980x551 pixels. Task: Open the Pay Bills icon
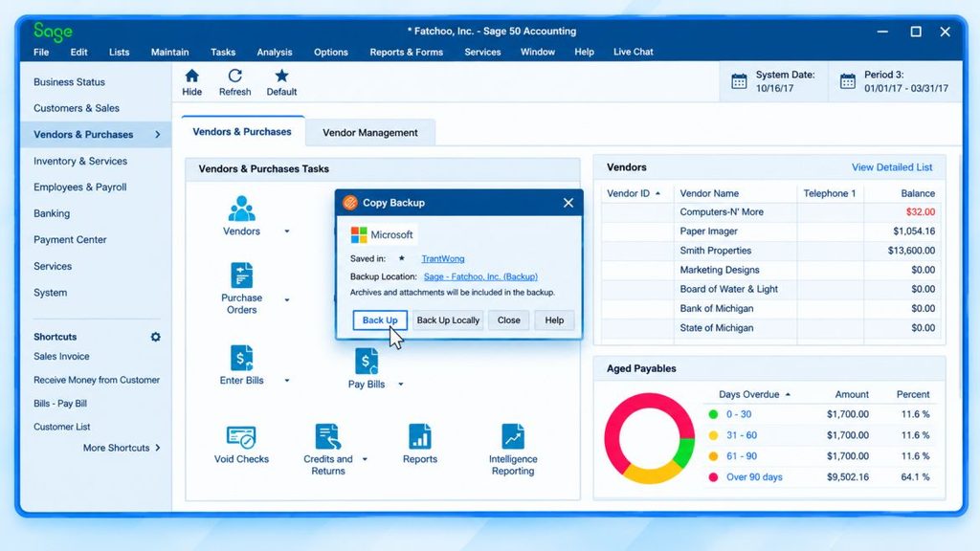[x=367, y=361]
